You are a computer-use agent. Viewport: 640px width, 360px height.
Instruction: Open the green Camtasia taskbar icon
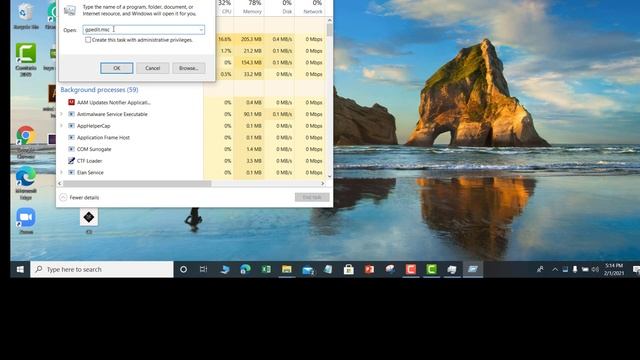431,269
